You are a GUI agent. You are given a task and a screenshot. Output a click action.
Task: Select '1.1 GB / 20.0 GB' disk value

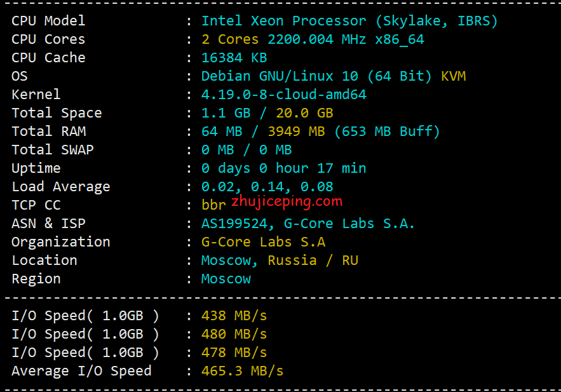tap(267, 113)
